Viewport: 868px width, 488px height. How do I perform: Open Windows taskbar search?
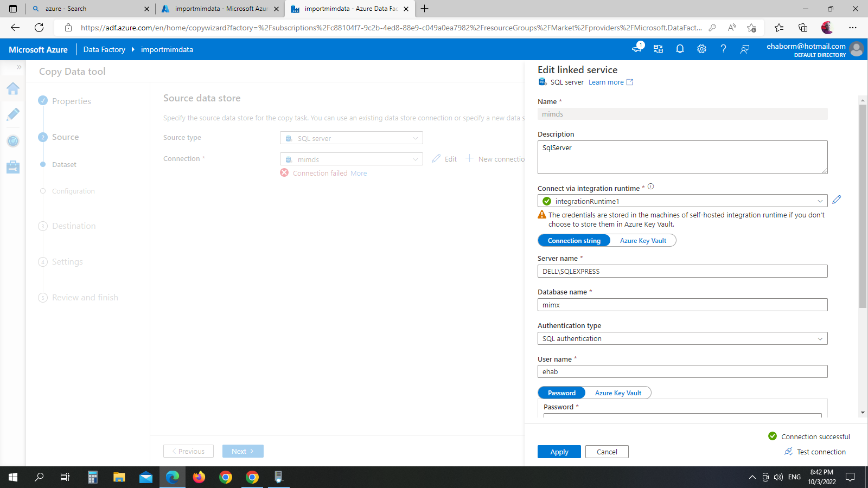(39, 477)
